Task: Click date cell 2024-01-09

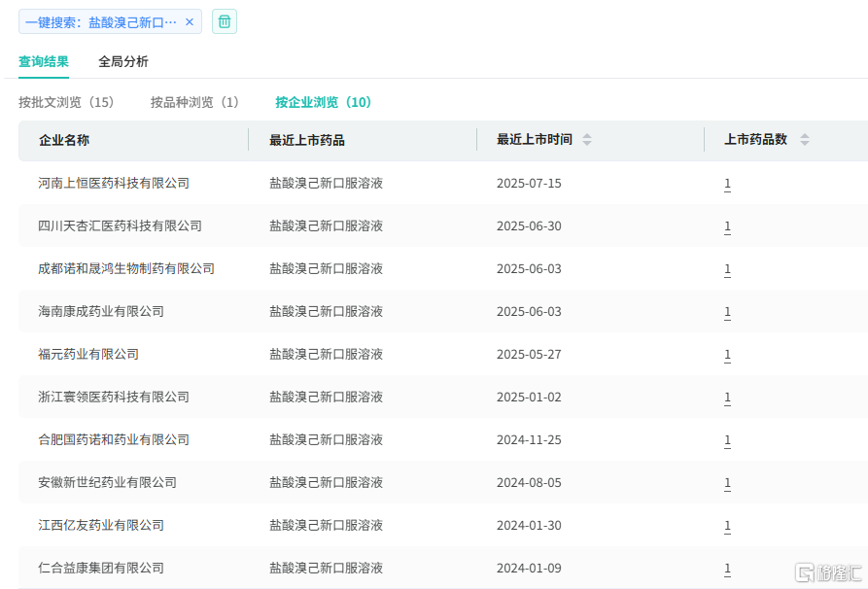Action: pyautogui.click(x=529, y=568)
